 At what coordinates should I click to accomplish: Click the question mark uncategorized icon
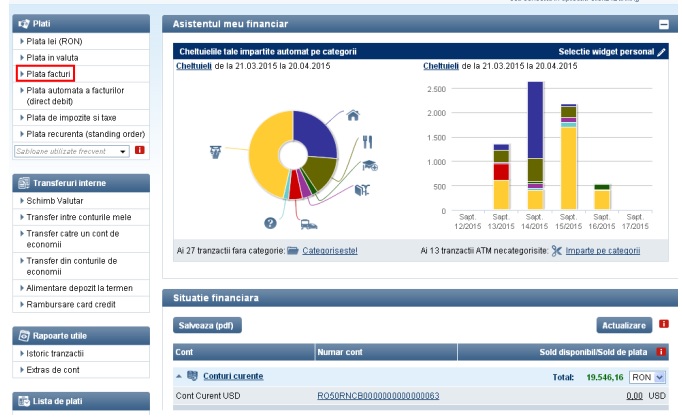coord(270,223)
